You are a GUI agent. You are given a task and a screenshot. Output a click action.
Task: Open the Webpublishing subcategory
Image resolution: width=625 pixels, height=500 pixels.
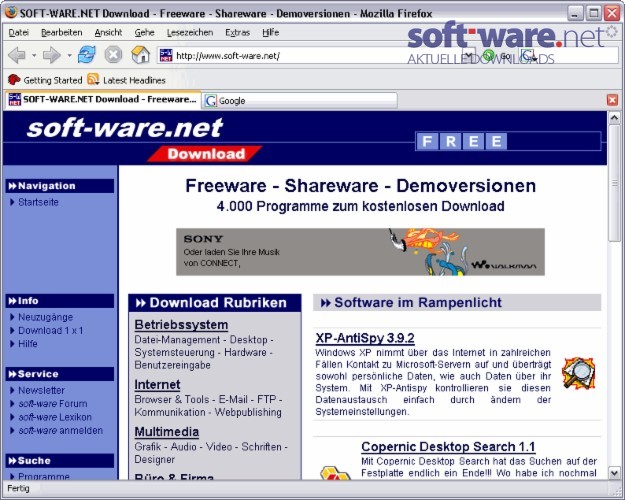(x=248, y=412)
